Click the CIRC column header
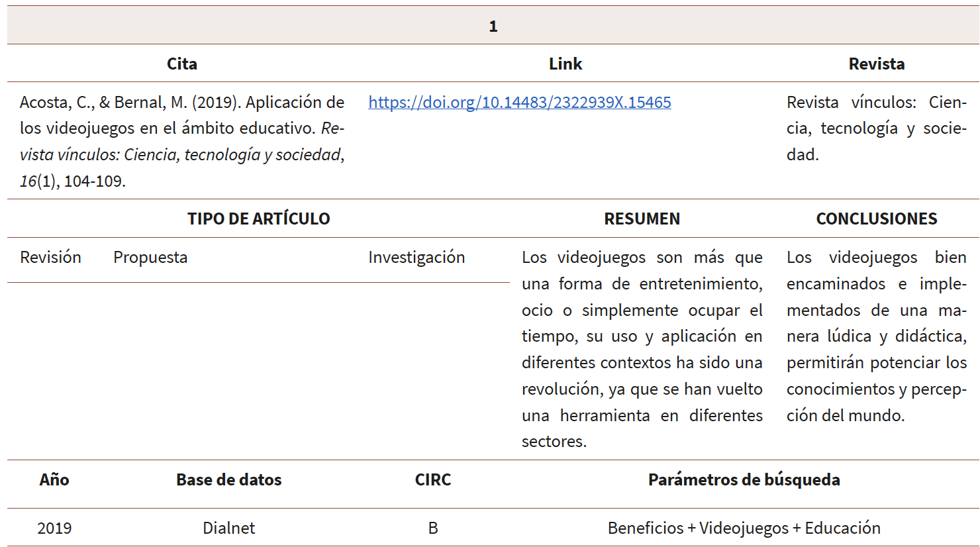 pyautogui.click(x=433, y=480)
